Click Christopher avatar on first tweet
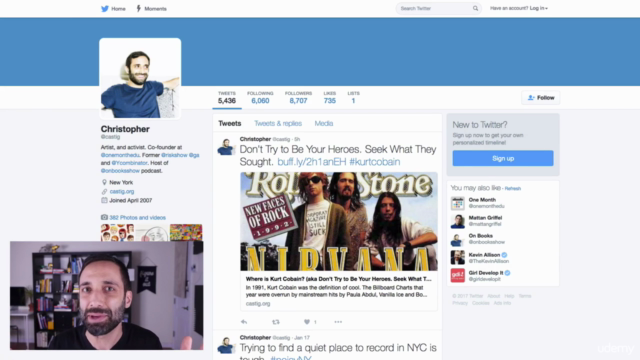 226,147
